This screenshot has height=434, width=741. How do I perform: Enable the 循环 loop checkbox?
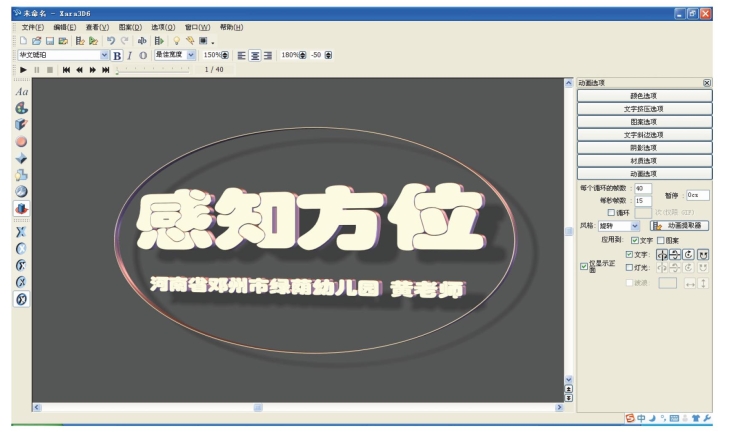pyautogui.click(x=612, y=213)
